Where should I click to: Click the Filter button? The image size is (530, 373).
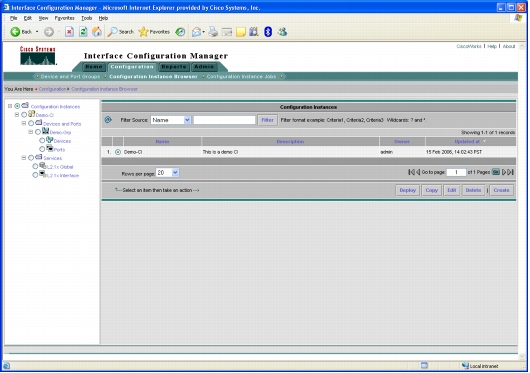click(x=267, y=120)
